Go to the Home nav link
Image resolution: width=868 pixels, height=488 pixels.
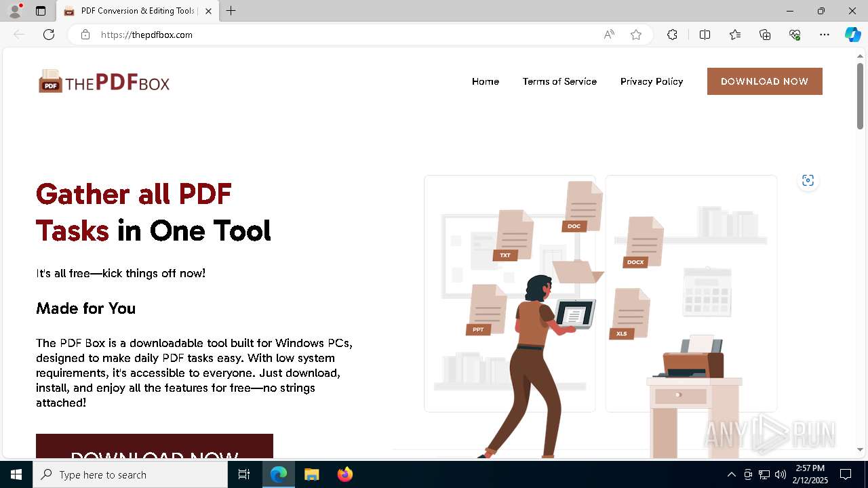(486, 81)
